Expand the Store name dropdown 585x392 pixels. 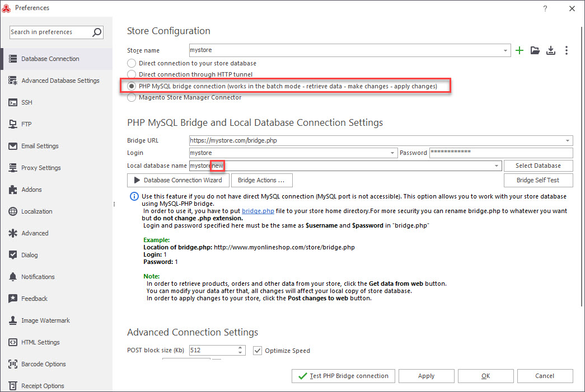[505, 50]
